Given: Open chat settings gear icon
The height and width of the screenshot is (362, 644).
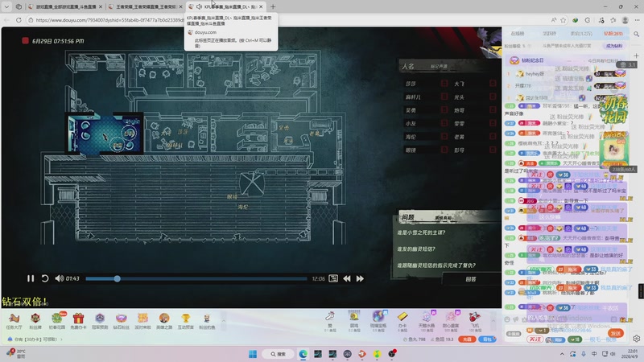Looking at the screenshot, I should point(636,339).
